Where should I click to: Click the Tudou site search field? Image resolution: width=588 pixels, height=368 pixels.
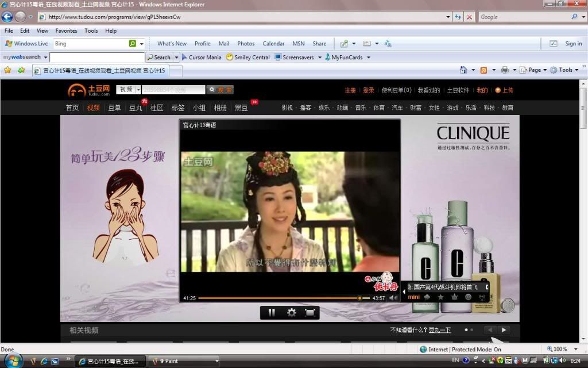[173, 90]
